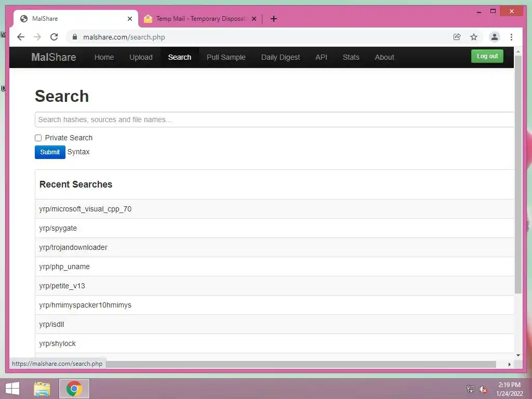
Task: Open the Chrome three-dot menu
Action: pos(511,37)
